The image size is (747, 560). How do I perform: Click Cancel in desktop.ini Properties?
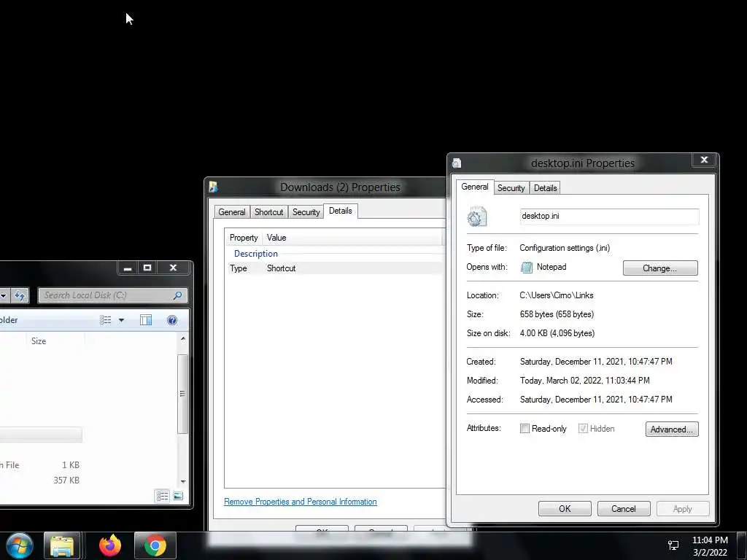point(624,508)
